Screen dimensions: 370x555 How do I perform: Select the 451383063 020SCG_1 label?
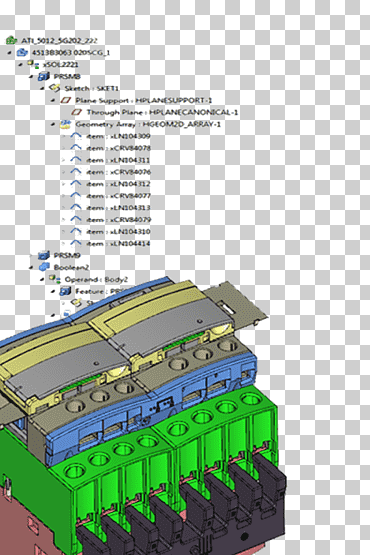coord(71,53)
